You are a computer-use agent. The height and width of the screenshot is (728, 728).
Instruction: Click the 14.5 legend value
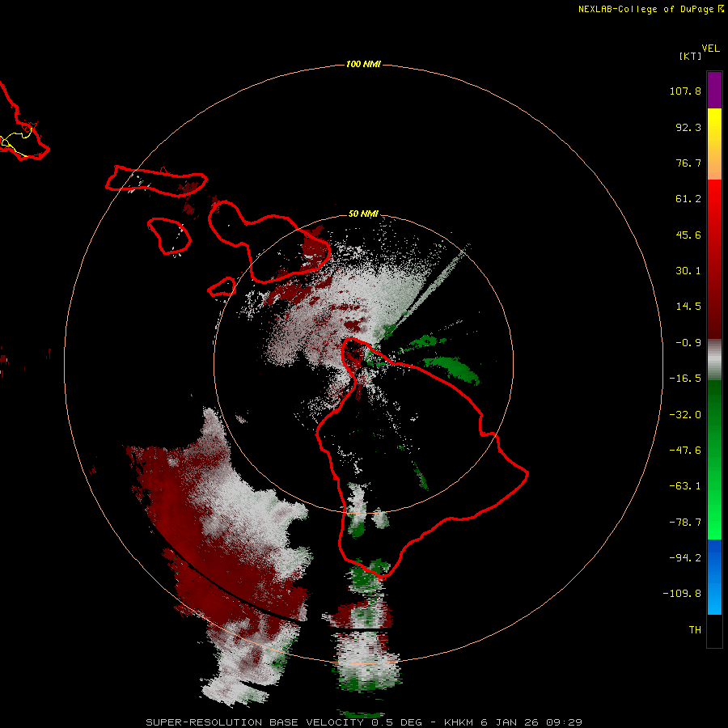pos(688,307)
